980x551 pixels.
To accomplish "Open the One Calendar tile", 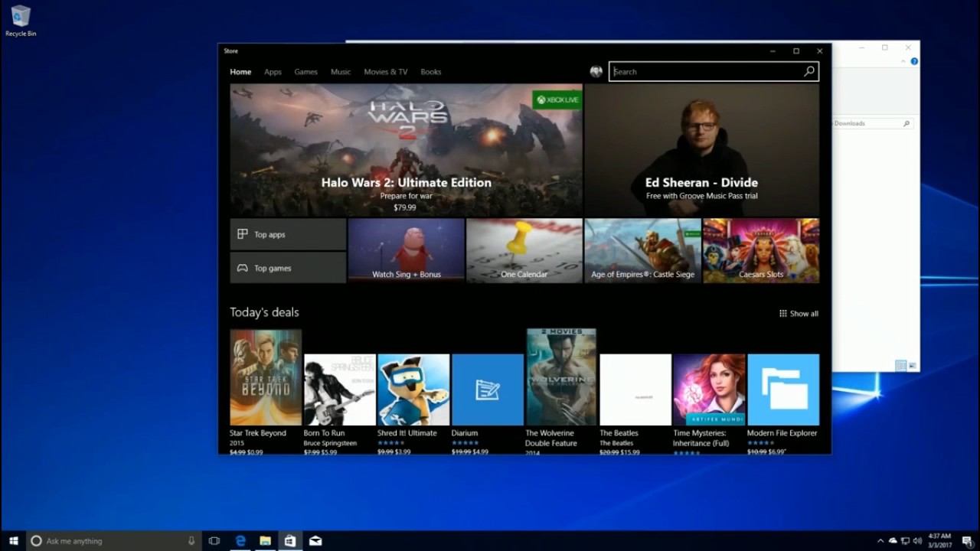I will (x=524, y=251).
